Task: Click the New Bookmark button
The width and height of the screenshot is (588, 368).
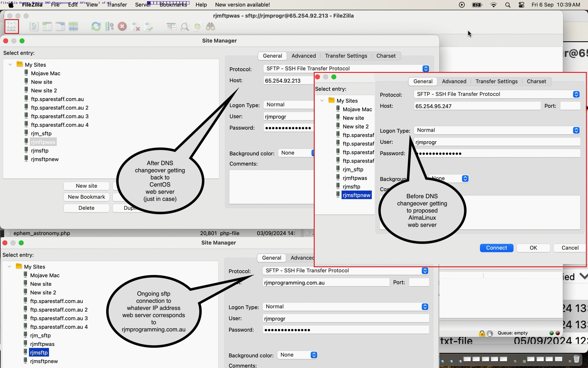Action: [x=87, y=197]
